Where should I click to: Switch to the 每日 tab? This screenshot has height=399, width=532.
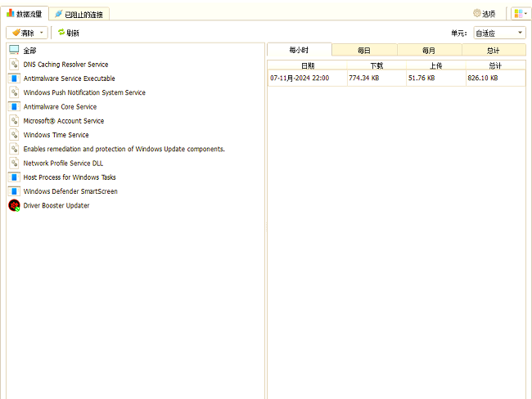364,50
